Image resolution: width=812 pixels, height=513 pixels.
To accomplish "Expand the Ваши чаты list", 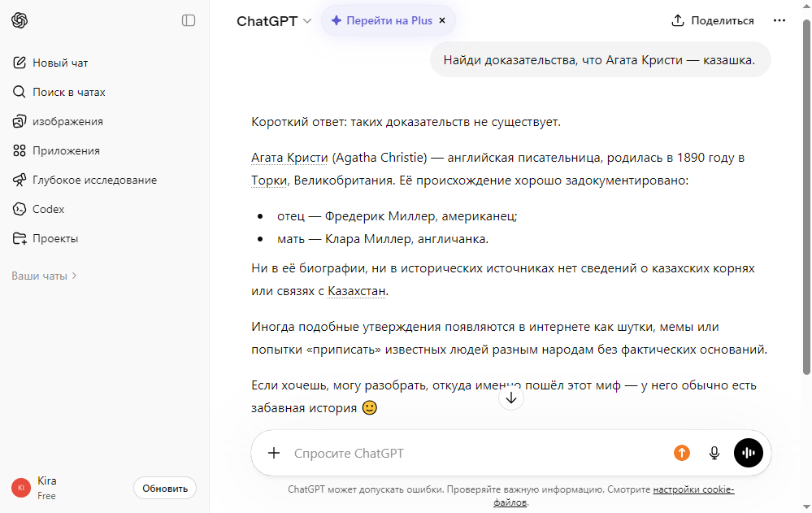I will (x=42, y=276).
